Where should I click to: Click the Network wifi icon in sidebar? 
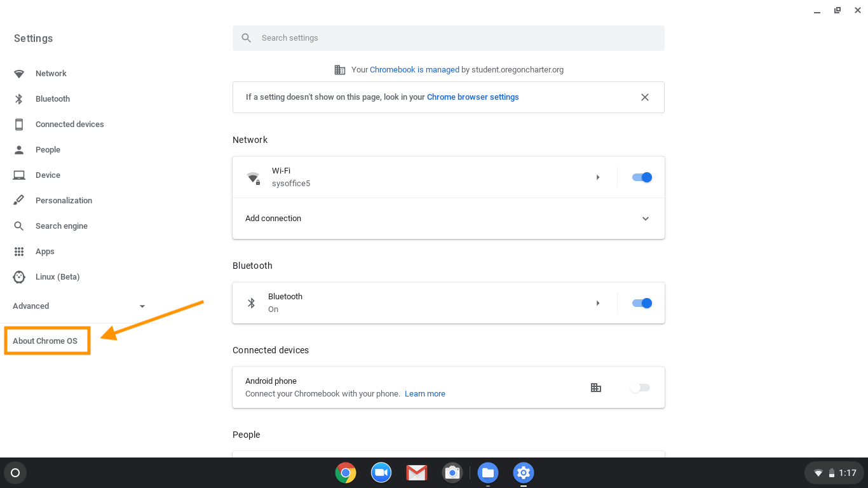[x=19, y=74]
